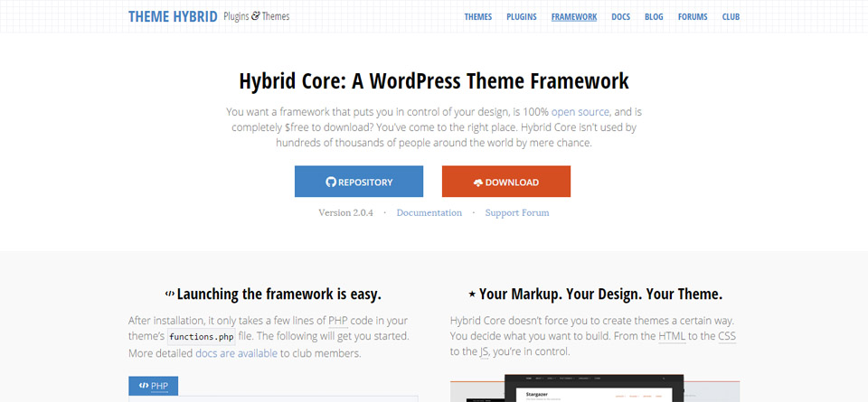Image resolution: width=868 pixels, height=402 pixels.
Task: Click the HTML abbreviation in paragraph
Action: pyautogui.click(x=672, y=336)
